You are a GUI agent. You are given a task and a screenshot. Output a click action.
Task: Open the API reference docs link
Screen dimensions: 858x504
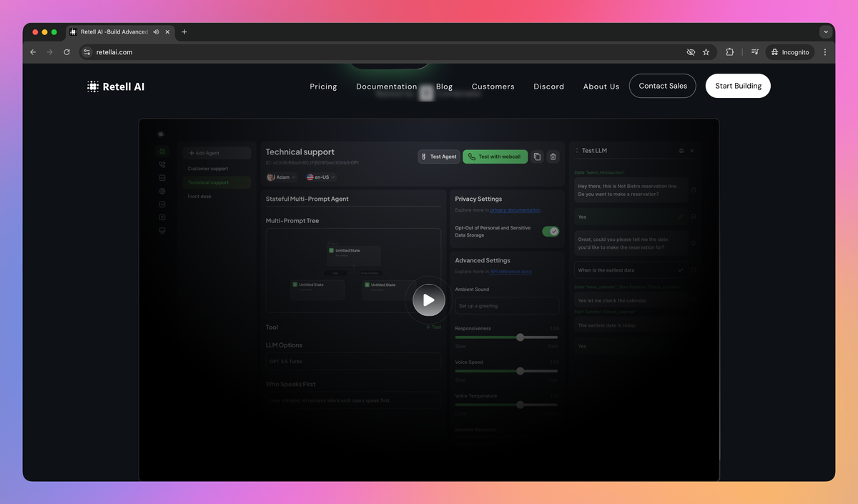point(511,272)
